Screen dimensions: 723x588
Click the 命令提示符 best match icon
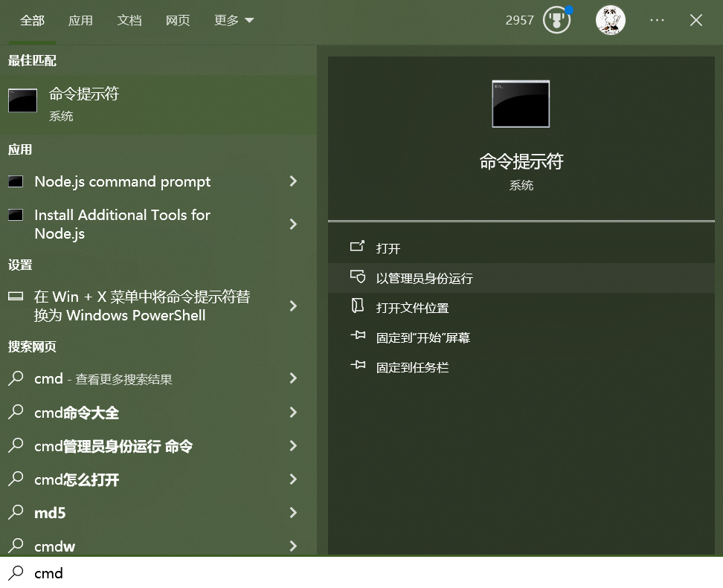point(22,100)
